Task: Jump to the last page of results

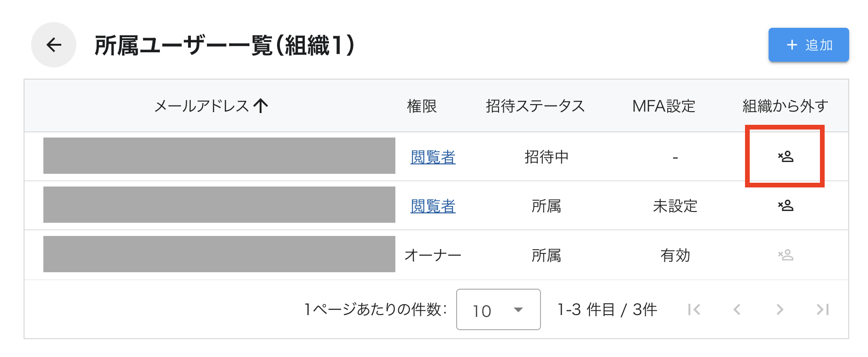Action: click(822, 309)
